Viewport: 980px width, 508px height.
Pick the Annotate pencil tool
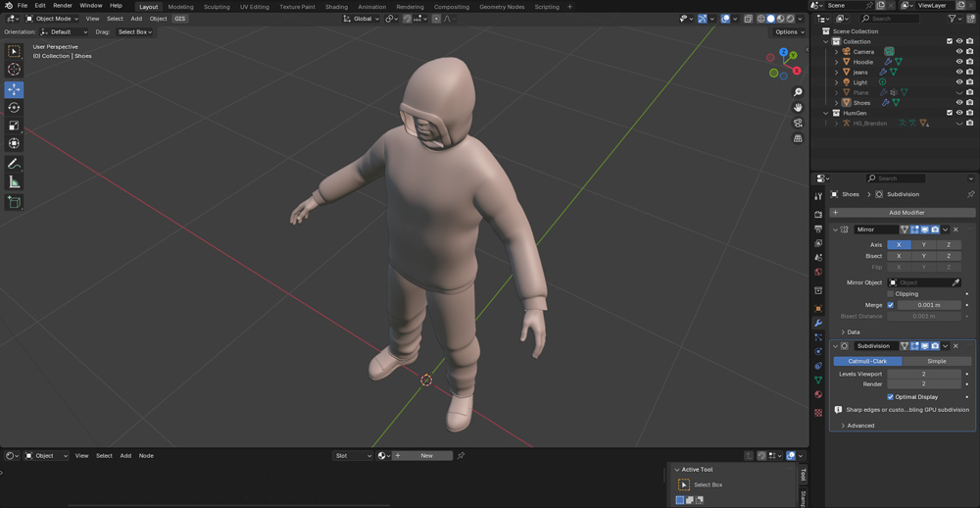[x=14, y=164]
